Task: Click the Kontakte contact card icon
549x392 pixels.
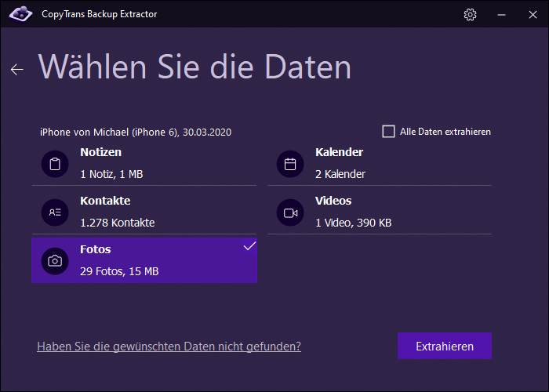Action: (55, 212)
